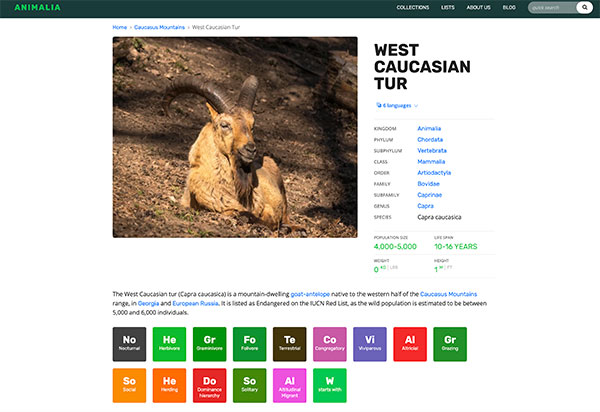Viewport: 600px width, 412px height.
Task: Click the Caucasus Mountains breadcrumb link
Action: click(x=160, y=27)
